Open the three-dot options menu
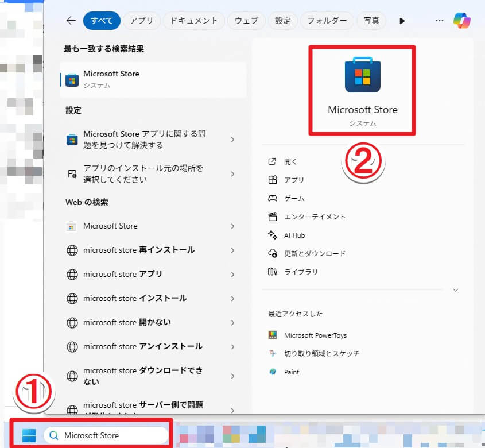 pyautogui.click(x=440, y=21)
